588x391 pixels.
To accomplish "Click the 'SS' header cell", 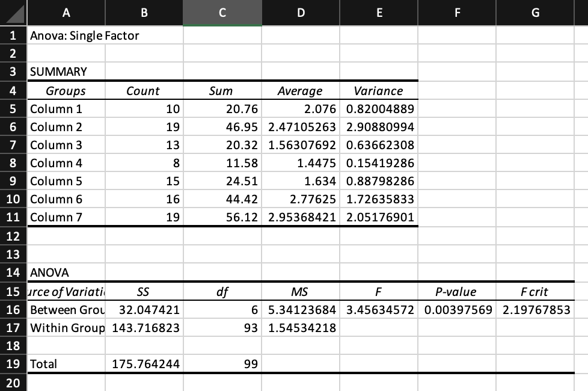I will (x=144, y=292).
